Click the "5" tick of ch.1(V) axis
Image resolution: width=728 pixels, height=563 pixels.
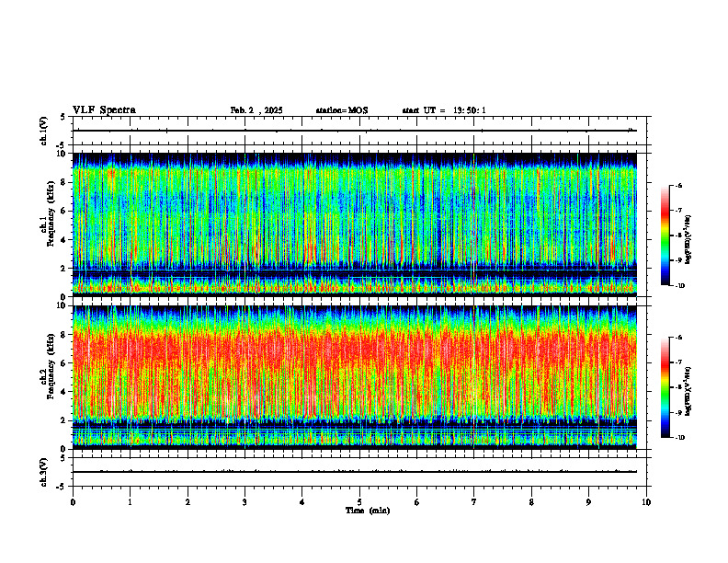pyautogui.click(x=63, y=117)
